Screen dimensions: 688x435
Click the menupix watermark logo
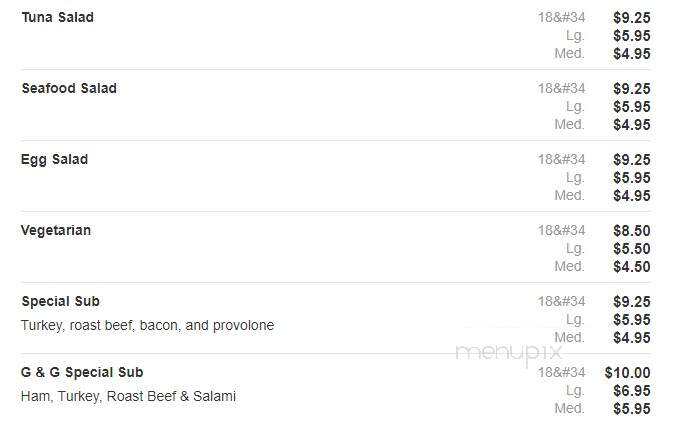tap(509, 352)
